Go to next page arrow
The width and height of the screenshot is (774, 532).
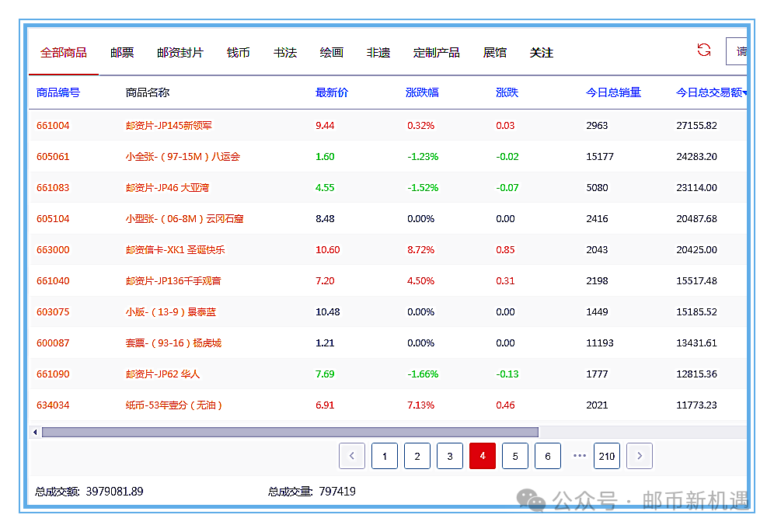point(640,456)
